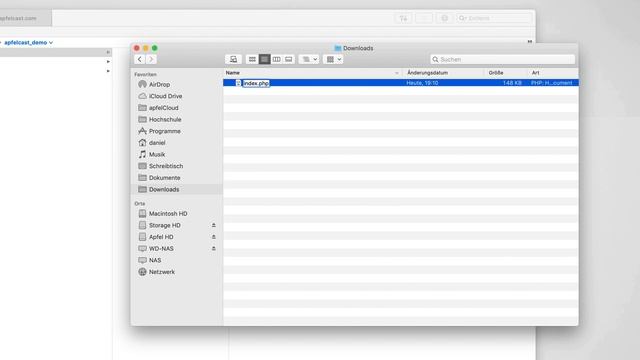Image resolution: width=640 pixels, height=360 pixels.
Task: Eject the Storage HD volume
Action: click(213, 225)
